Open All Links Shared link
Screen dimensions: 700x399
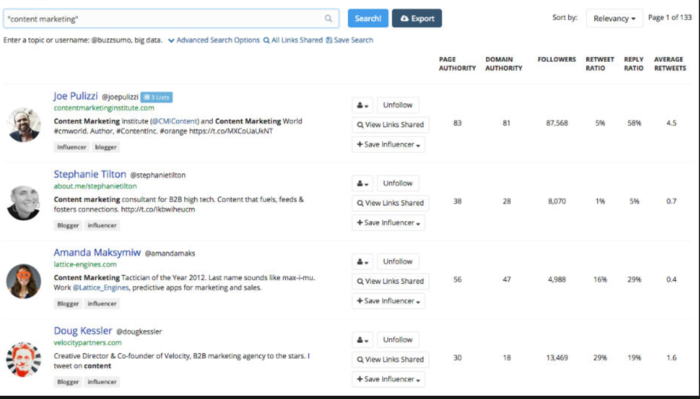coord(293,40)
